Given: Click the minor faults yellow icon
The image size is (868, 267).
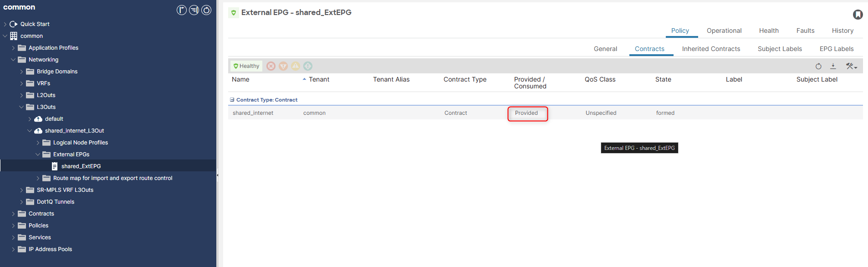Looking at the screenshot, I should pyautogui.click(x=296, y=66).
